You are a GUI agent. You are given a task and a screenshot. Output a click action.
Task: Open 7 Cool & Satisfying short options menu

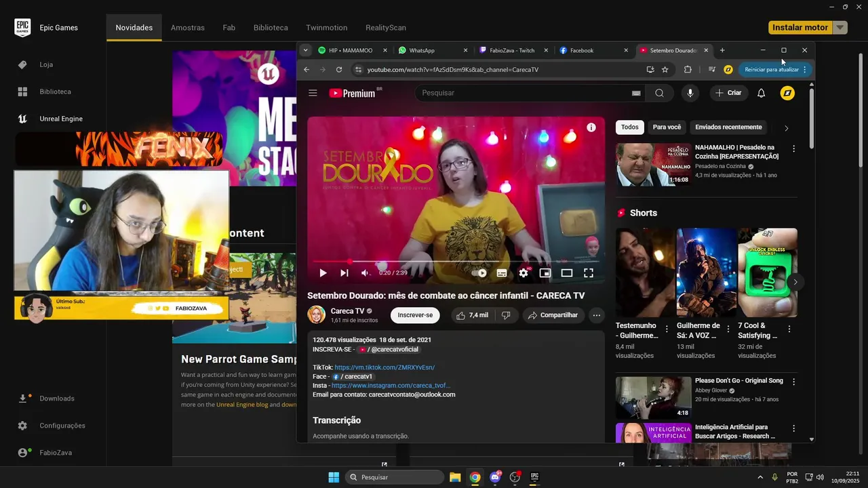tap(789, 329)
